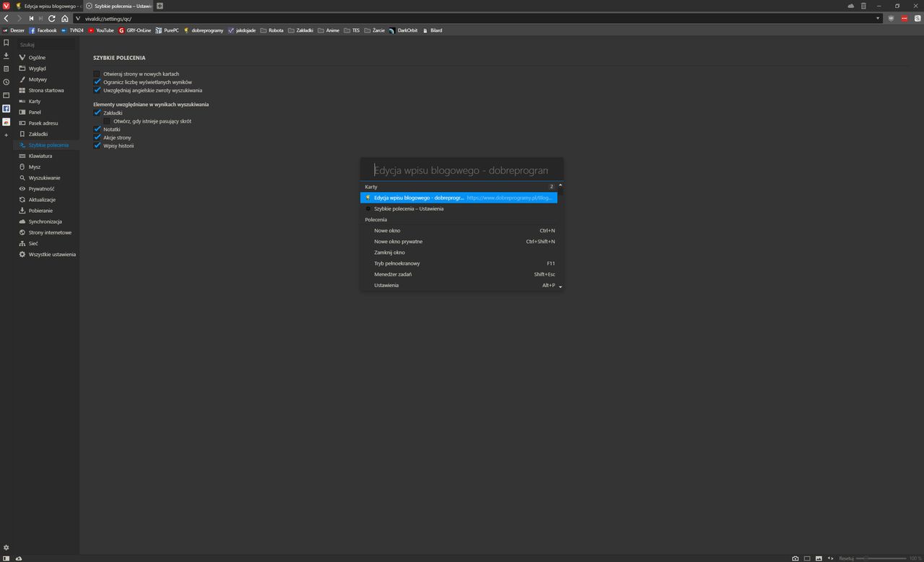Open dobreprogramy bookmark
The image size is (924, 562).
(x=204, y=30)
